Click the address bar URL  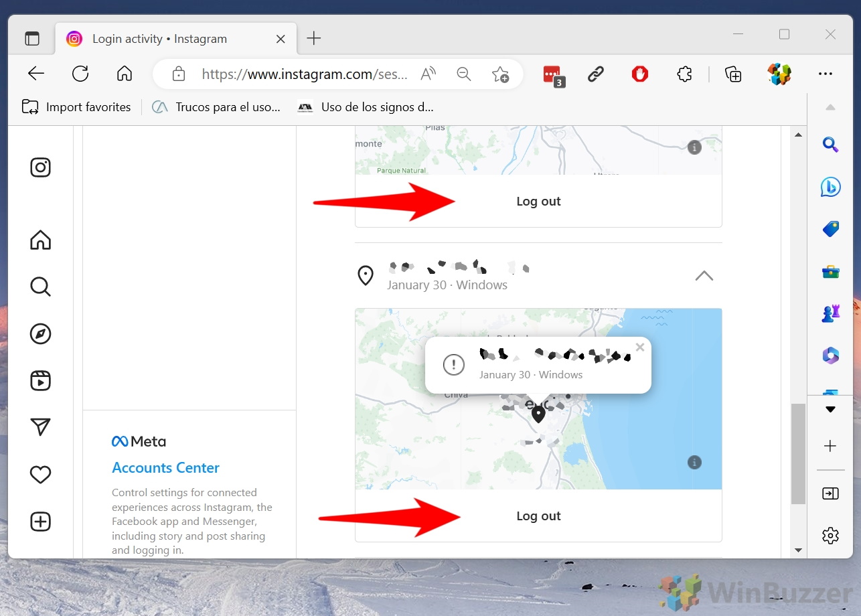pyautogui.click(x=305, y=74)
